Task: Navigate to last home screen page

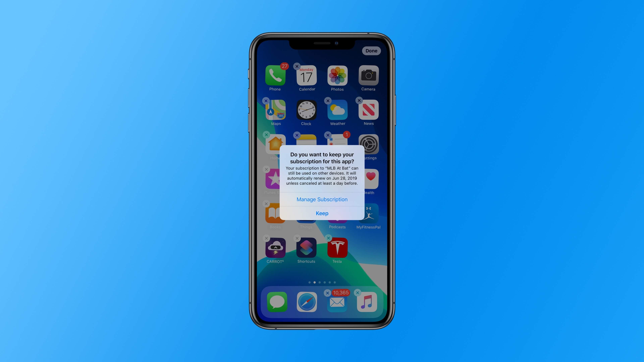Action: (335, 282)
